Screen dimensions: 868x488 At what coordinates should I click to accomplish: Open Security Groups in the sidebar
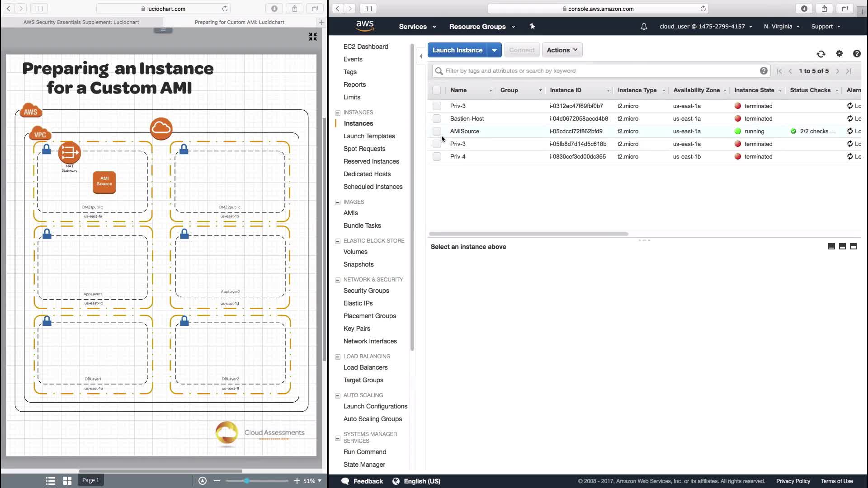[366, 291]
